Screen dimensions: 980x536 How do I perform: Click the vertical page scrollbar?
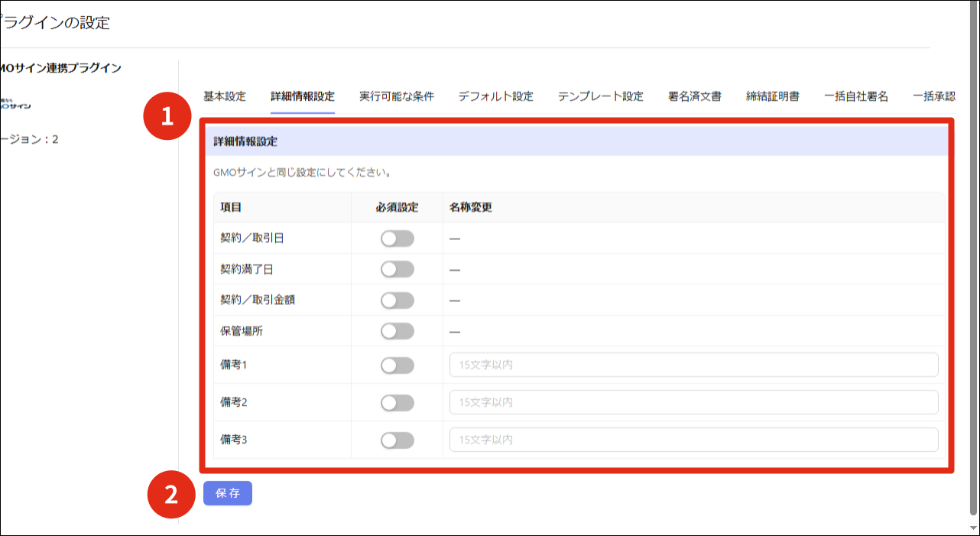click(x=973, y=260)
